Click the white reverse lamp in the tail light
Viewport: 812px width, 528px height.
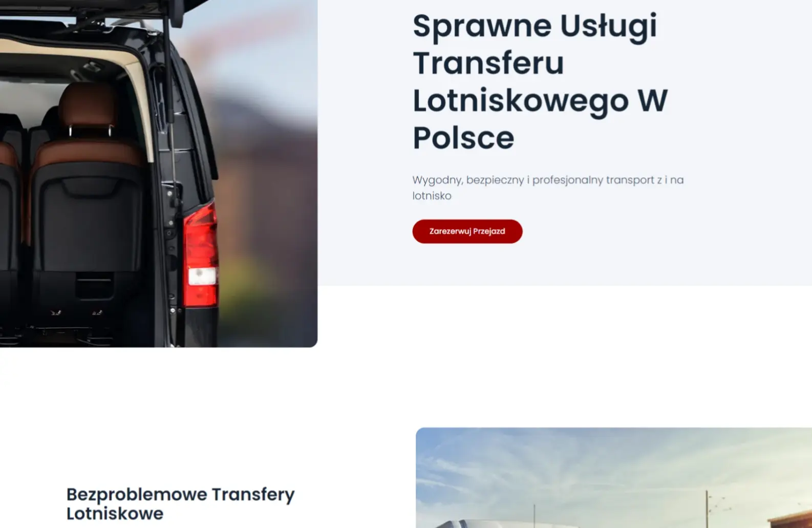(x=202, y=276)
